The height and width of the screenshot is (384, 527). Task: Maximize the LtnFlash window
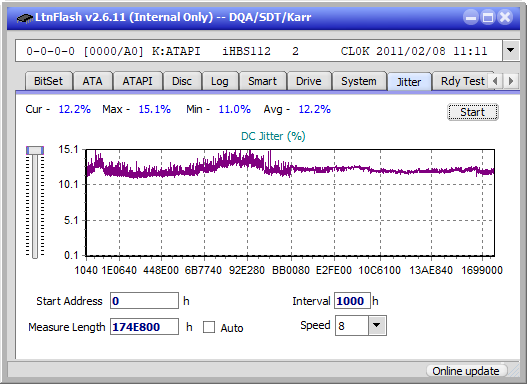tap(488, 17)
